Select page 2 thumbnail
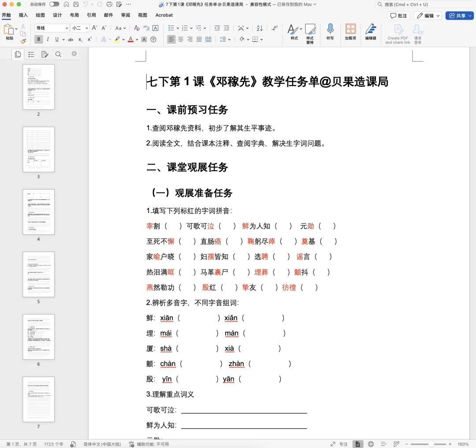 38,87
